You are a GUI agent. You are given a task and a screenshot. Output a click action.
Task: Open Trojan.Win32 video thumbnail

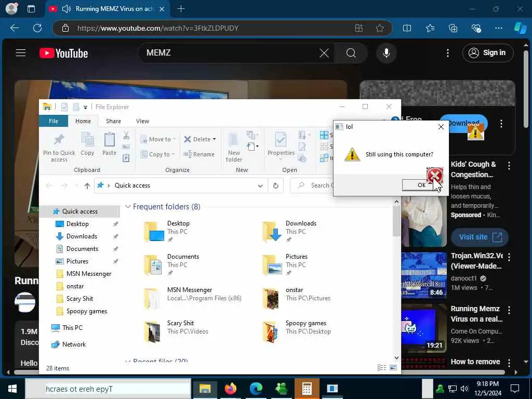[x=424, y=275]
